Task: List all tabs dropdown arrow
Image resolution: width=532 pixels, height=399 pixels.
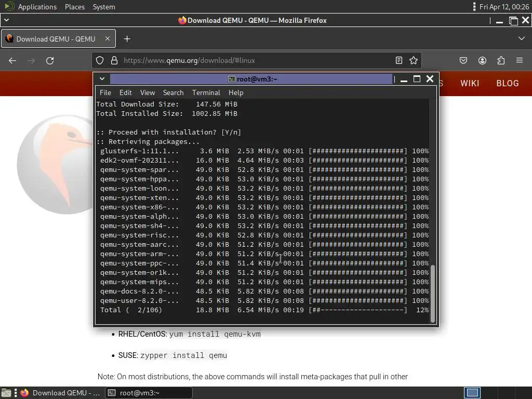Action: point(522,38)
